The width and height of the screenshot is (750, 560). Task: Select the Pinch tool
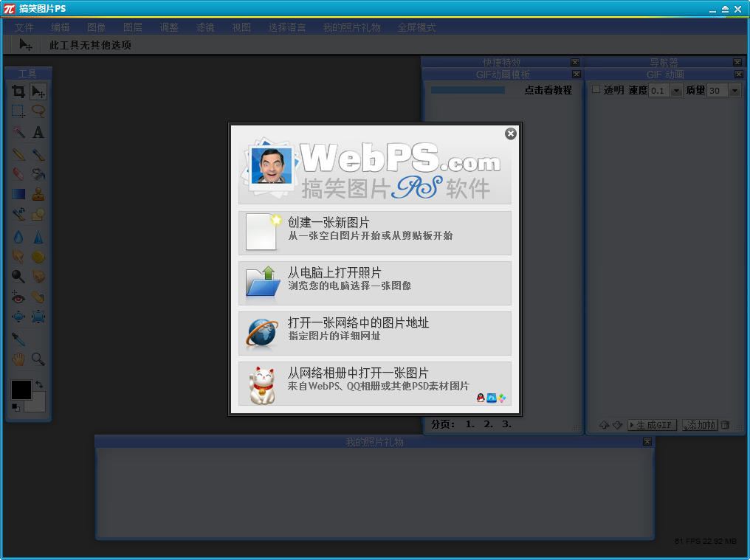38,317
